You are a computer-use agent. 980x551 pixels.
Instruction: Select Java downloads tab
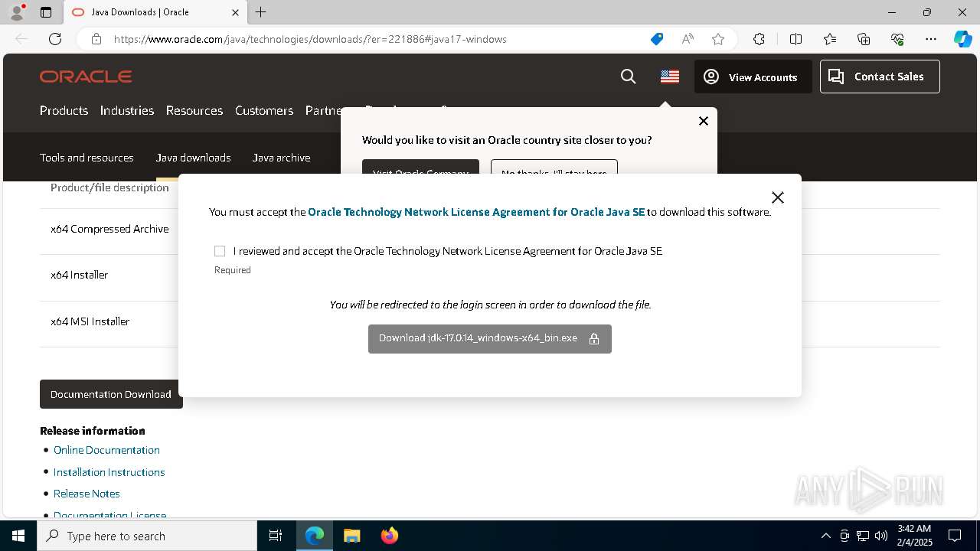193,158
